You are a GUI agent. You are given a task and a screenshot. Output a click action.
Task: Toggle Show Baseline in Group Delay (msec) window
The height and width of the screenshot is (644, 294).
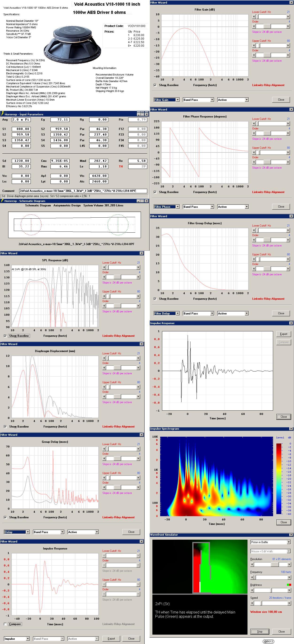click(x=5, y=518)
